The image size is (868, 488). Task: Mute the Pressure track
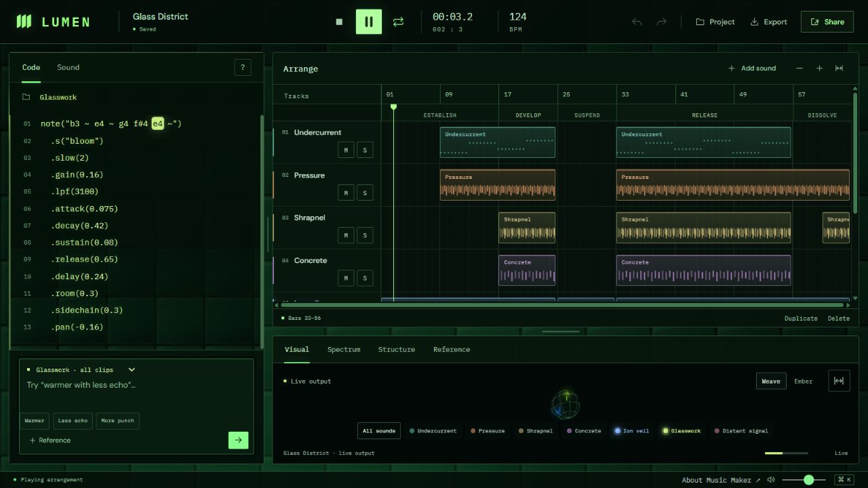[x=346, y=192]
